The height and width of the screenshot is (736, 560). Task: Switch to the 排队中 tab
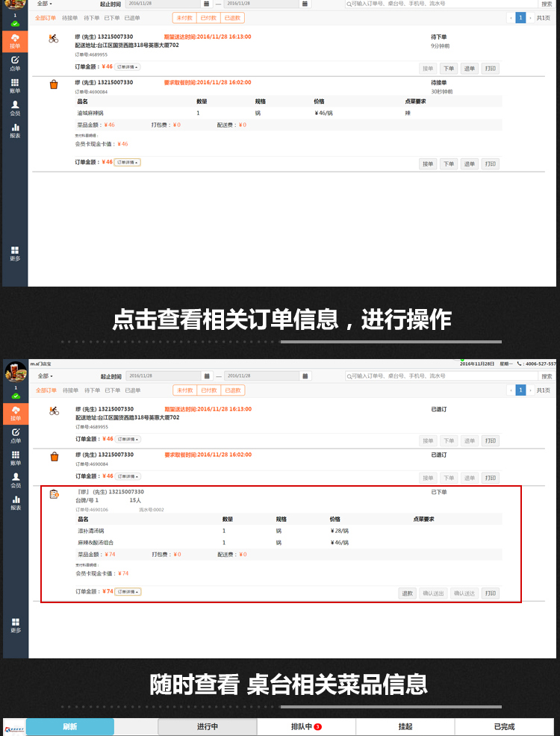click(306, 726)
